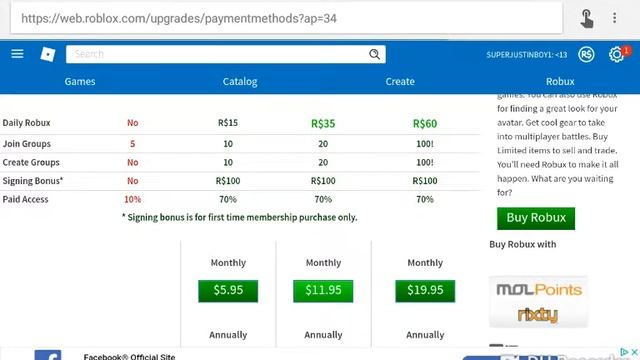
Task: Click the Buy Robux with heading
Action: point(523,244)
